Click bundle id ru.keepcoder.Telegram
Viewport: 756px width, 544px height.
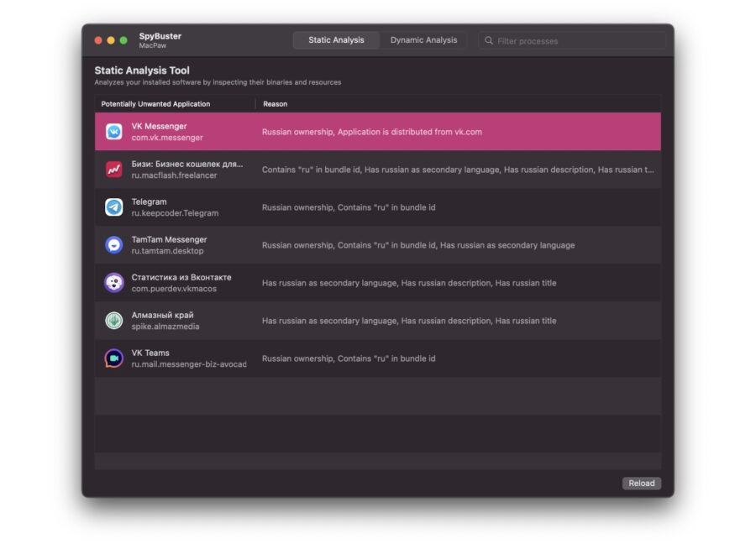[175, 213]
